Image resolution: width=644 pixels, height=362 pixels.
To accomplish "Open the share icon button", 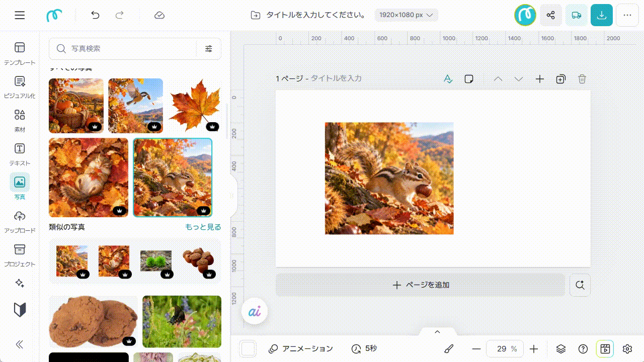I will tap(551, 15).
